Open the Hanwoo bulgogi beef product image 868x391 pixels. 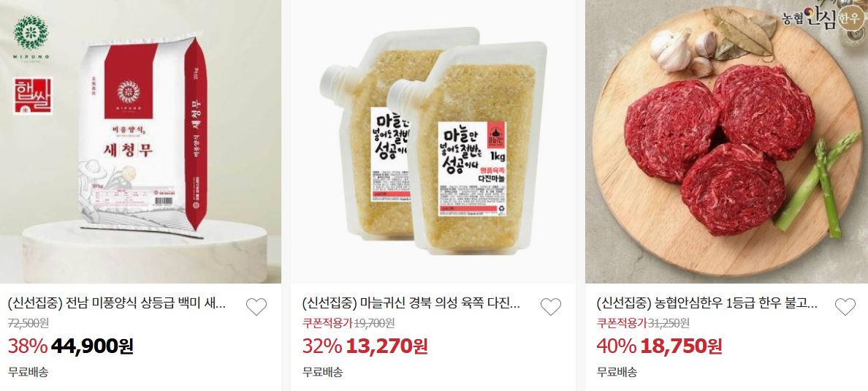point(726,142)
